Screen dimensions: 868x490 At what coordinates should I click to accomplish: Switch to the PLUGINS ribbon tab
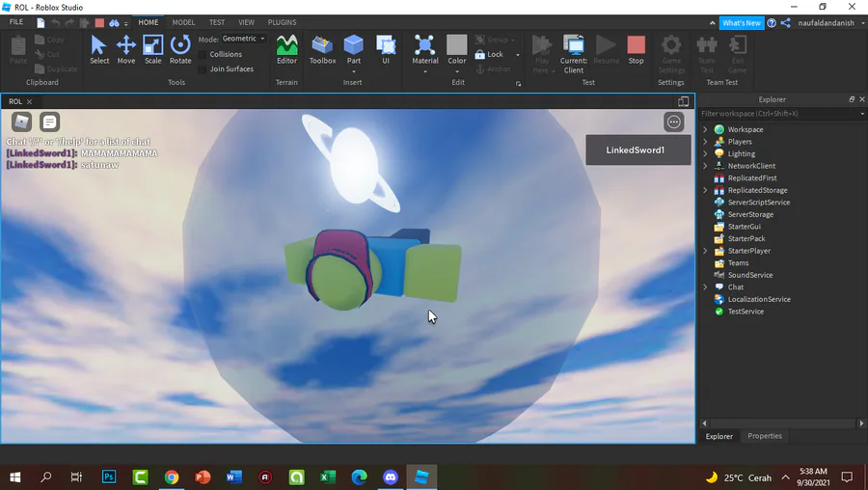pyautogui.click(x=282, y=23)
